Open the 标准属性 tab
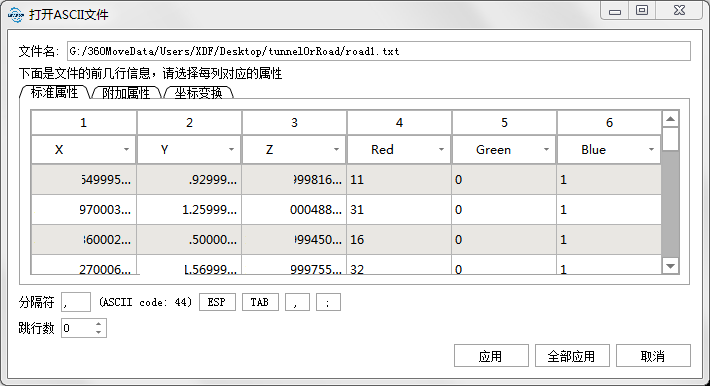The image size is (710, 386). pos(55,92)
